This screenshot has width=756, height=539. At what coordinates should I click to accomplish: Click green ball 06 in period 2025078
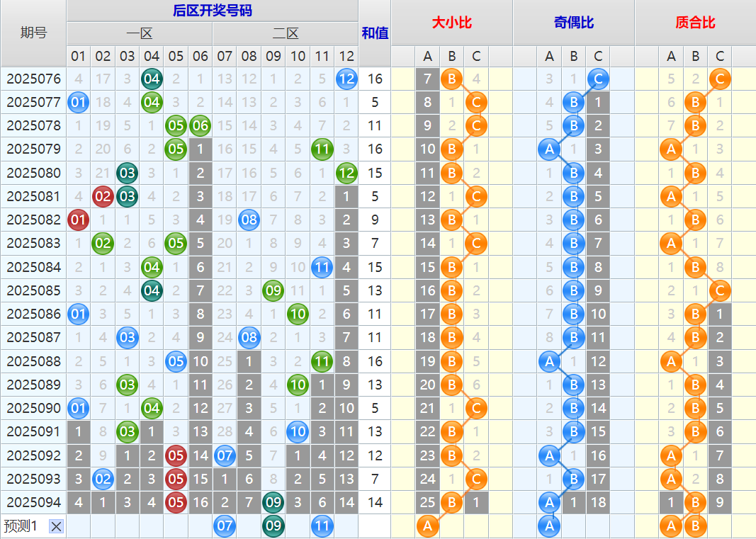tap(200, 126)
